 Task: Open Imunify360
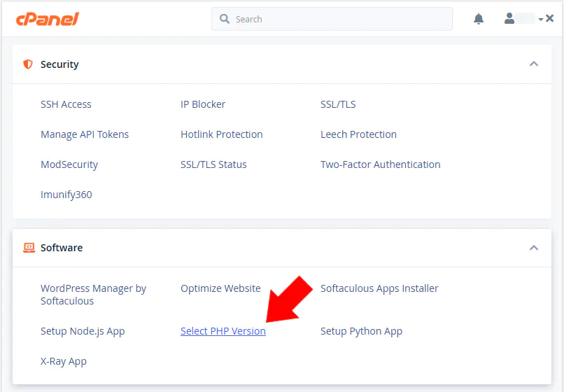point(66,195)
